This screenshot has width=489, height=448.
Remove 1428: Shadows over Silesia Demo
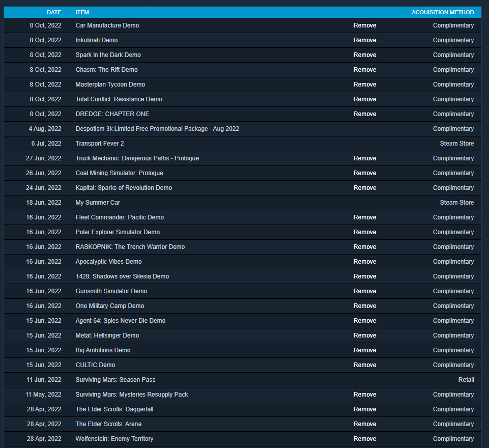click(x=364, y=276)
